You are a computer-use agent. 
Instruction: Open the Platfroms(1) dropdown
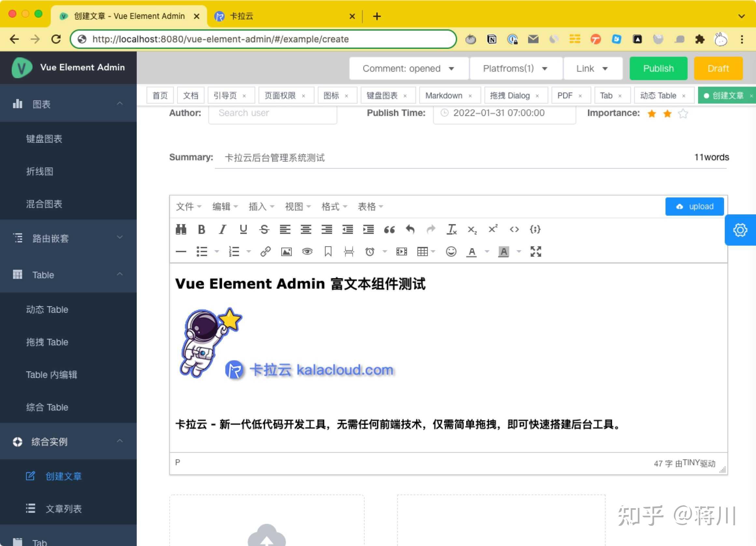tap(515, 68)
